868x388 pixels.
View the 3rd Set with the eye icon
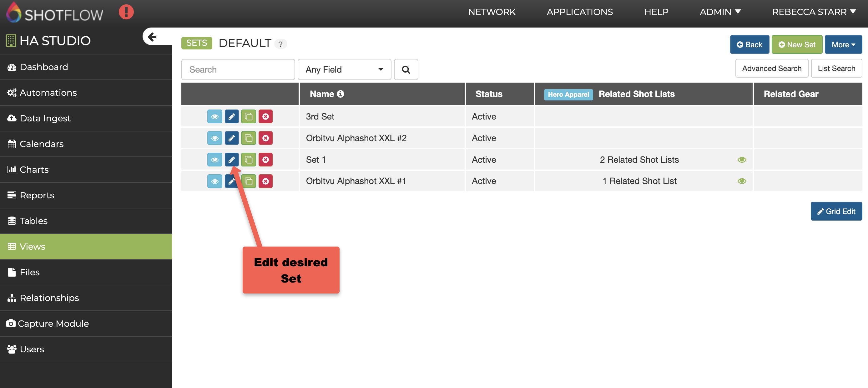click(x=214, y=117)
